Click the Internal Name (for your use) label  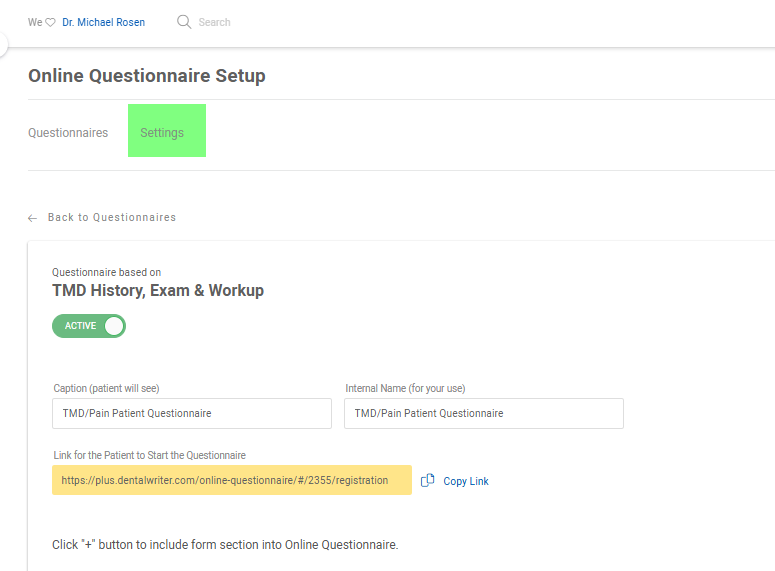(405, 388)
